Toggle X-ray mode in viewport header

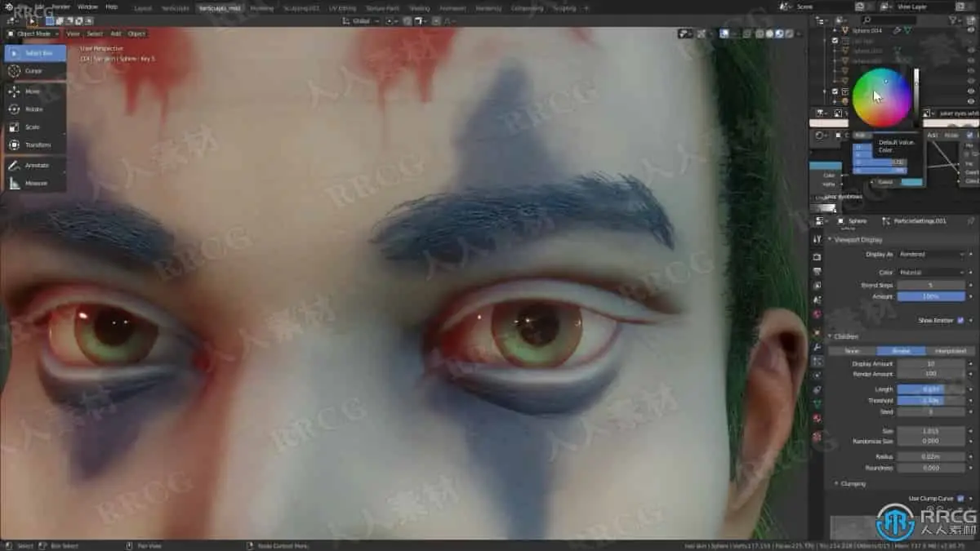click(x=746, y=33)
